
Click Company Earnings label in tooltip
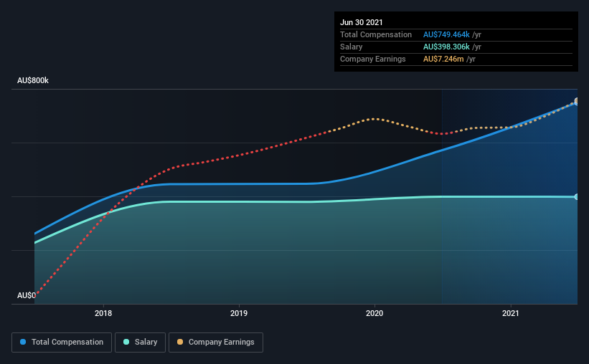click(x=372, y=59)
